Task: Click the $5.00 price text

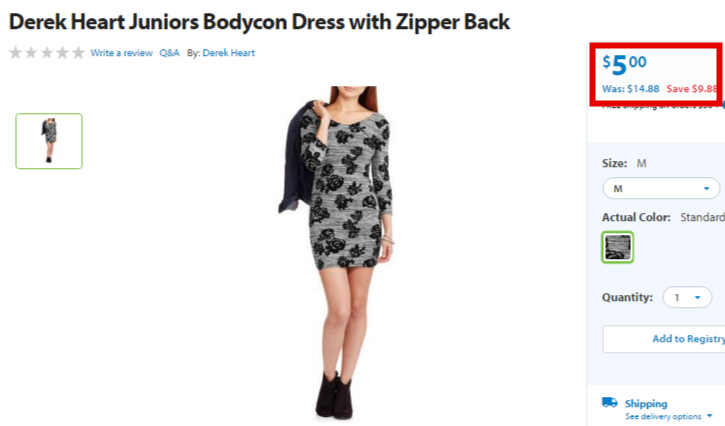Action: 624,64
